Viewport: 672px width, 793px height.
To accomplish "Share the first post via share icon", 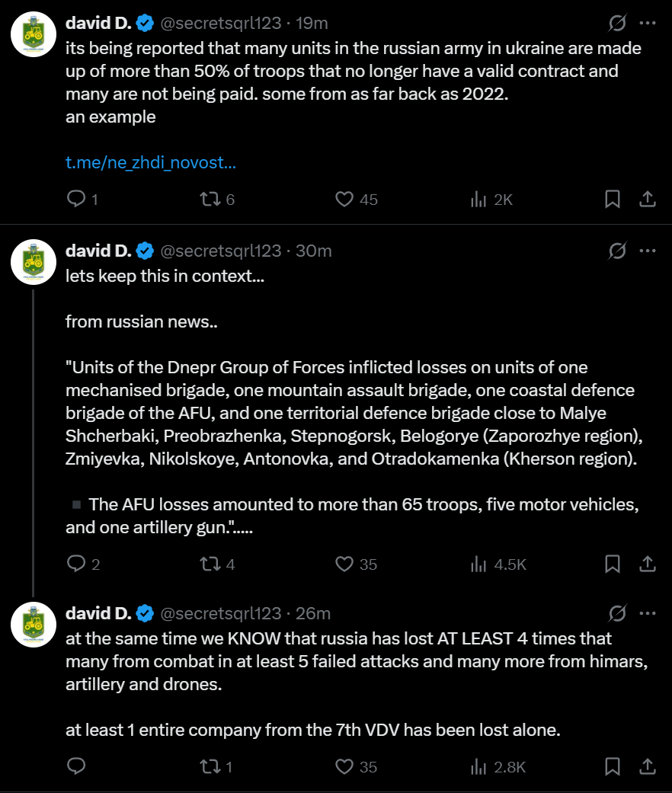I will tap(647, 199).
